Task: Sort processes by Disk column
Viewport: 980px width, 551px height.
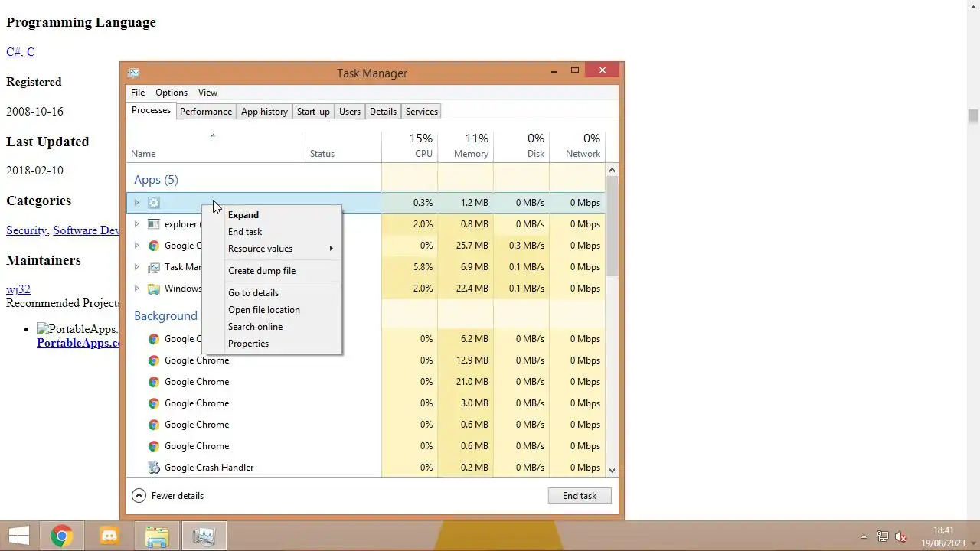Action: (521, 145)
